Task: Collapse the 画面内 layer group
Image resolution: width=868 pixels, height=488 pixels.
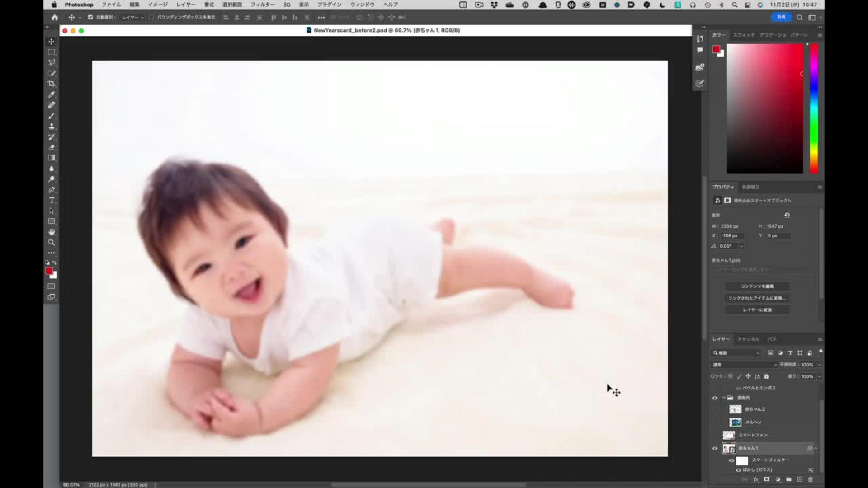Action: 724,398
